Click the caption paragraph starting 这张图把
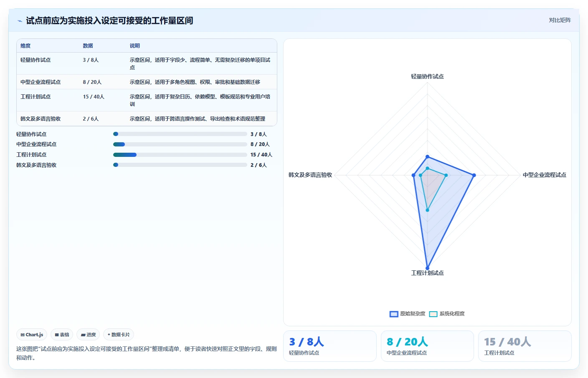This screenshot has width=588, height=378. click(x=147, y=353)
